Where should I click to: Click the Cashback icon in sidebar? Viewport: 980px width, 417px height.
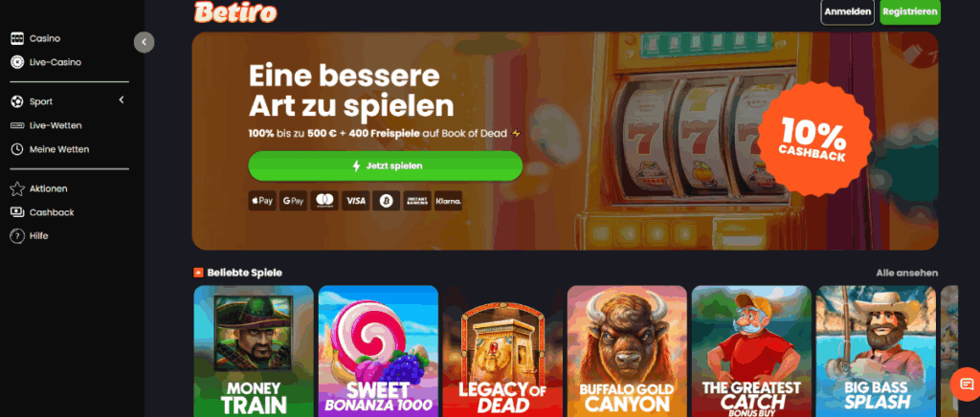17,212
